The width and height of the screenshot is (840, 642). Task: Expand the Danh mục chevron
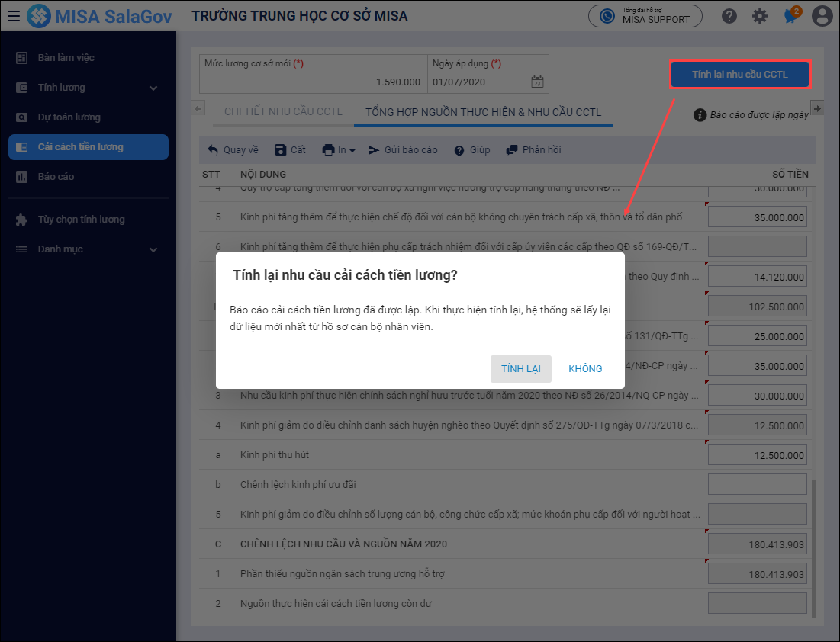pyautogui.click(x=153, y=249)
